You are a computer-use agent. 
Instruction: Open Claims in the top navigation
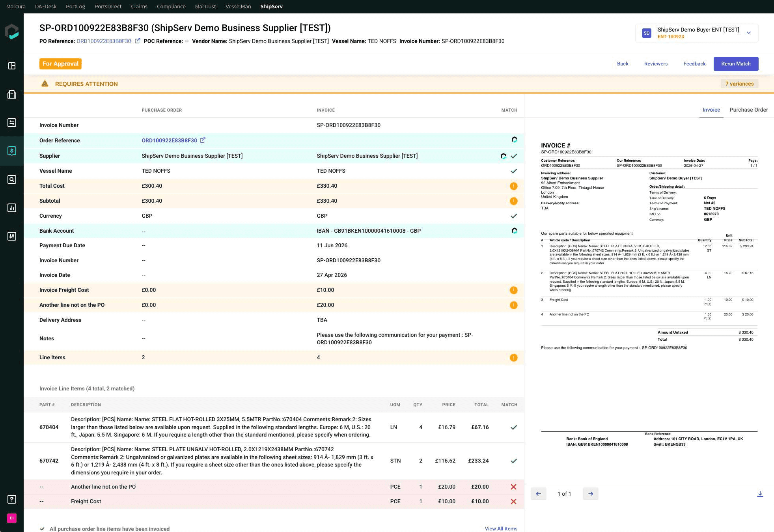coord(139,7)
